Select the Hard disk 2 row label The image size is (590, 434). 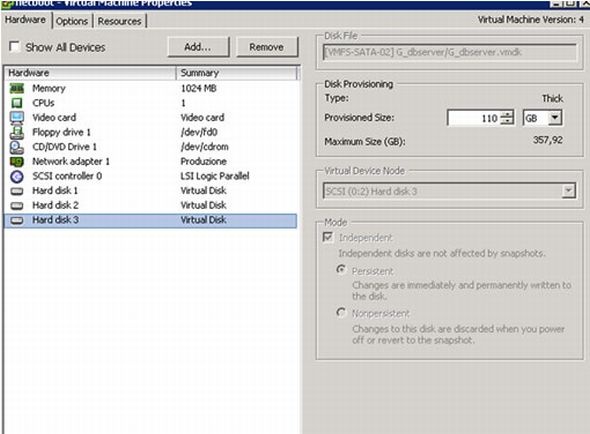(55, 206)
